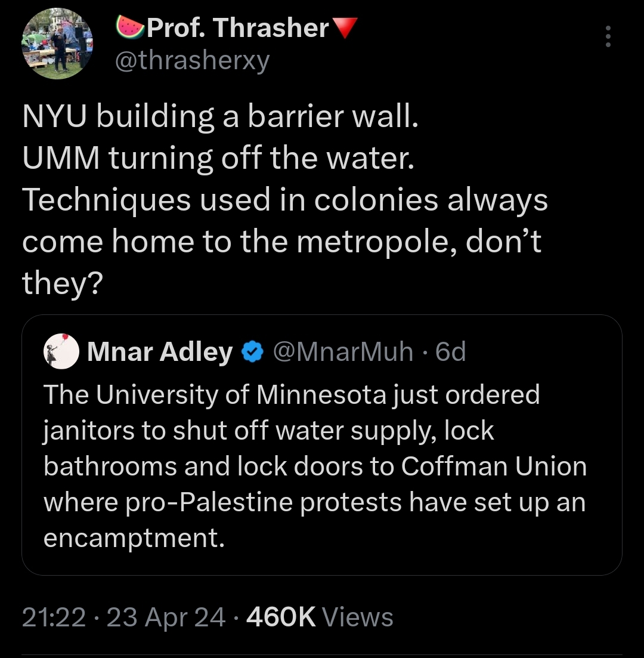Tap the Prof. Thrasher display name
The image size is (644, 658).
[x=237, y=28]
